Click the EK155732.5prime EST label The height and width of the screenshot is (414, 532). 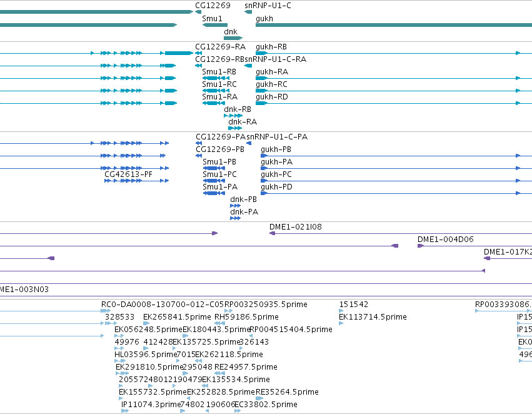click(x=153, y=392)
